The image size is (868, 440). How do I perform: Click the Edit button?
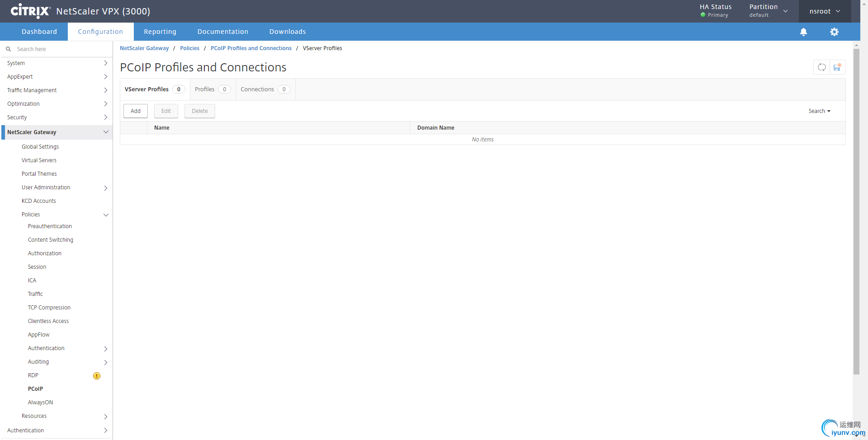[166, 111]
